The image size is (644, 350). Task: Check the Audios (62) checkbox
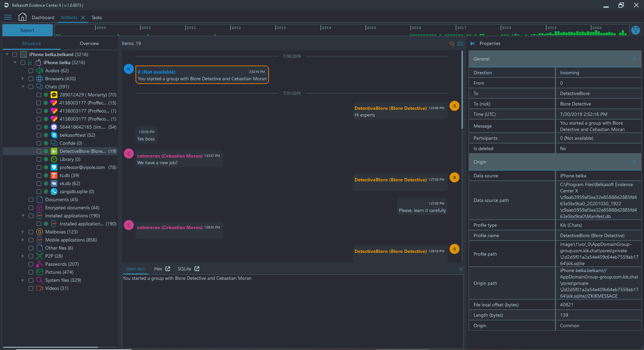pos(31,71)
